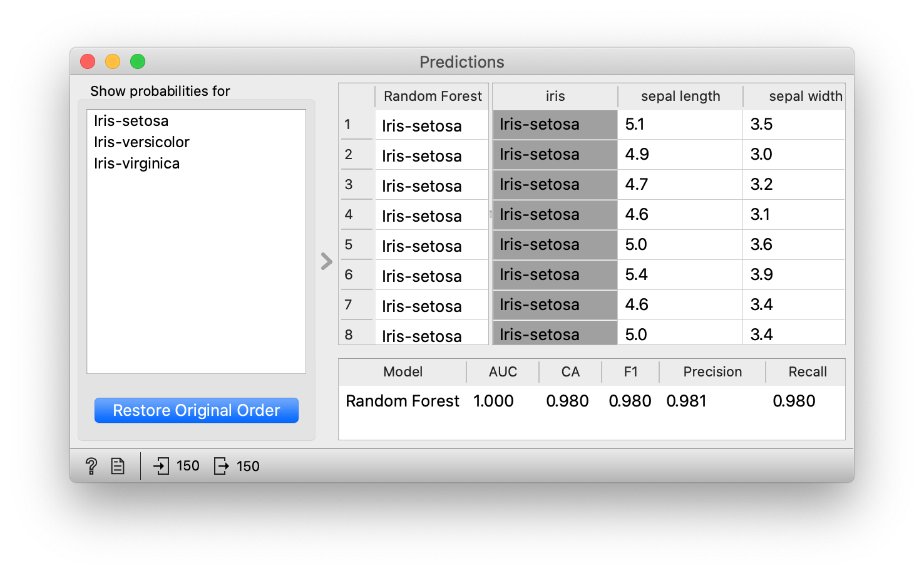Click sepal length value 4.7

point(680,185)
